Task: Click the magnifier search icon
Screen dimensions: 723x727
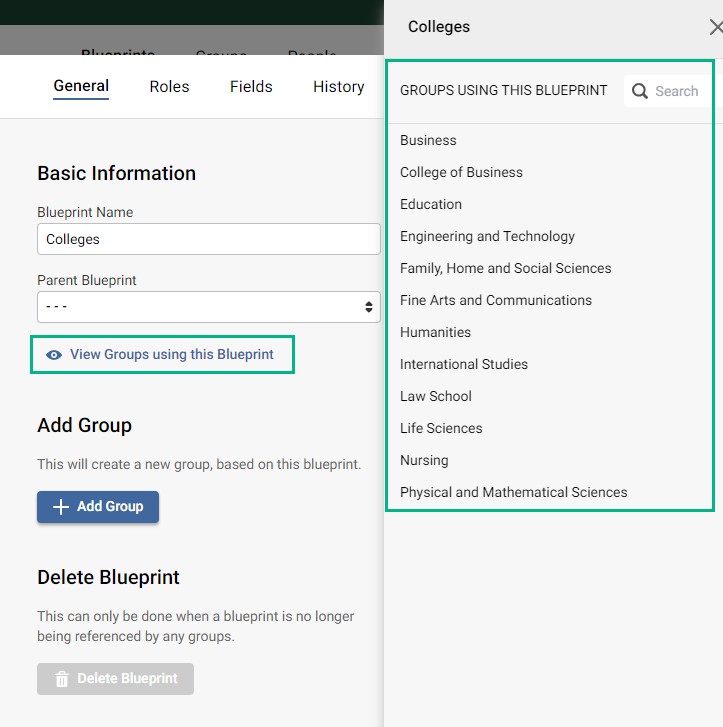Action: [640, 91]
